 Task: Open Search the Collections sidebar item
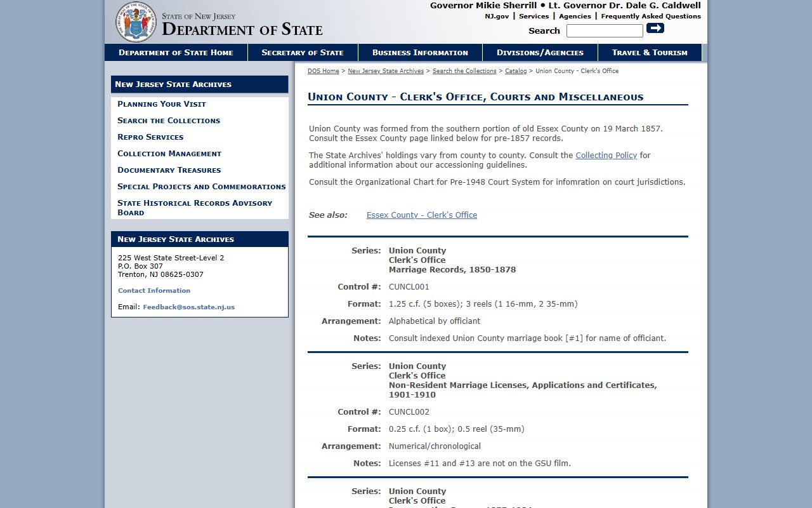169,121
